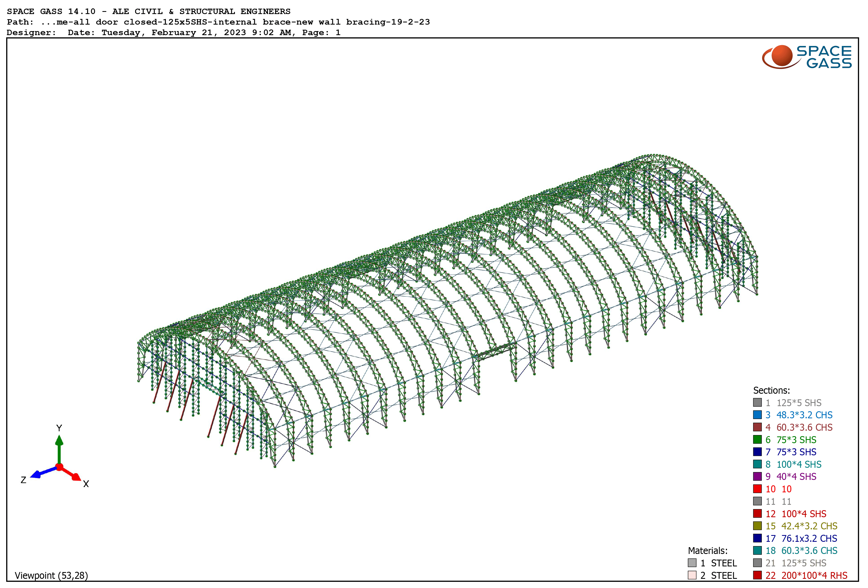Click the 'Z' axis label
This screenshot has height=588, width=868.
point(23,480)
